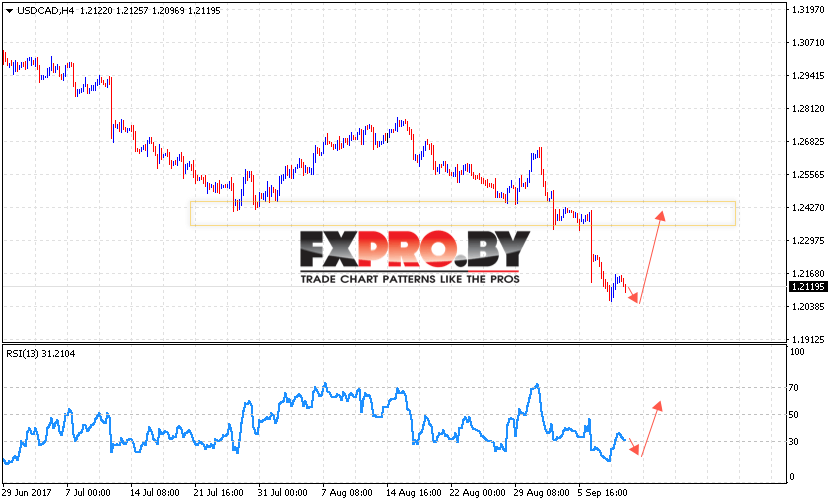Click the USDCAD,H4 symbol title
The height and width of the screenshot is (504, 829).
(45, 11)
